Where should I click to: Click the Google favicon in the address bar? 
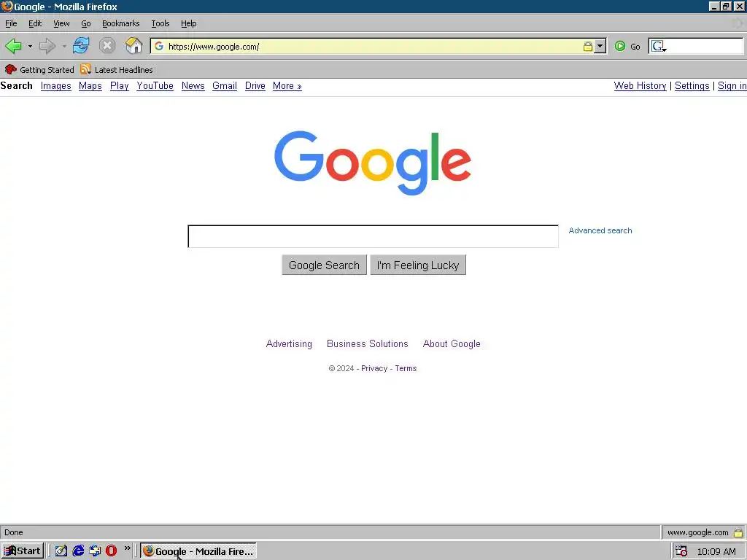pos(159,46)
